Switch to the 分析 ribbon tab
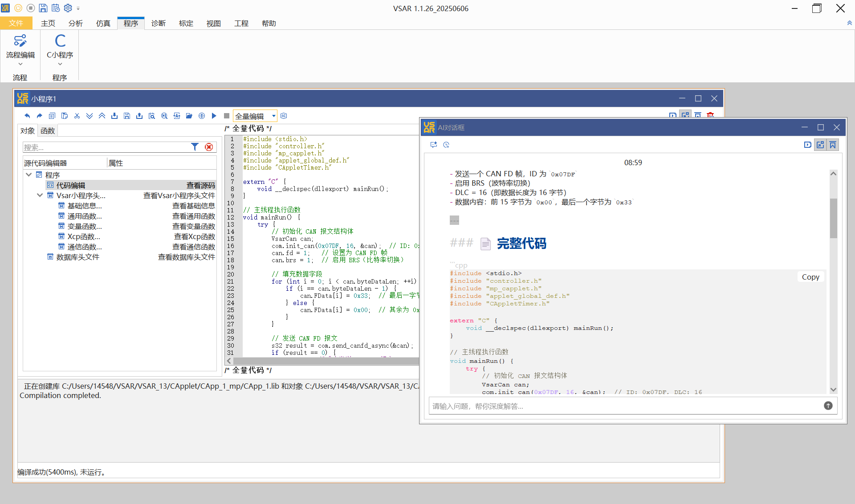Viewport: 855px width, 504px height. 76,23
